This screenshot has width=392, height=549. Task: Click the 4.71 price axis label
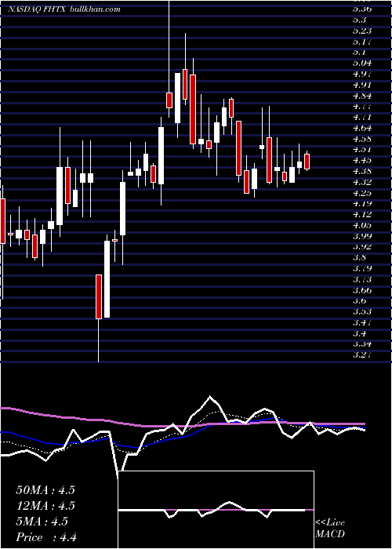click(362, 117)
